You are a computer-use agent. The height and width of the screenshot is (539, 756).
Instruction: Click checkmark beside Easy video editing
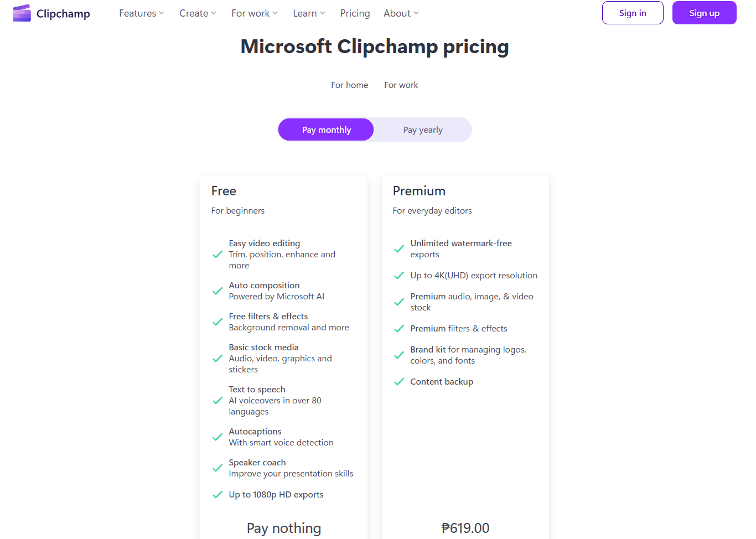(218, 255)
